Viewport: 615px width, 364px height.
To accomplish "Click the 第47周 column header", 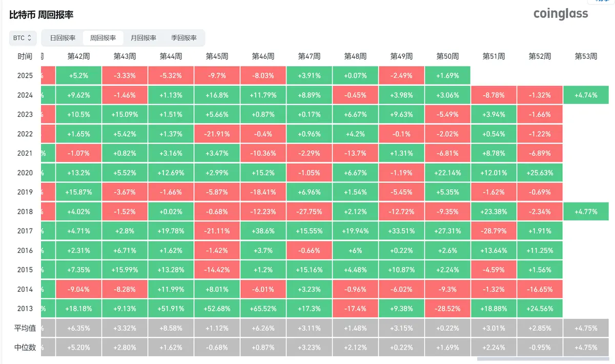I will point(310,56).
